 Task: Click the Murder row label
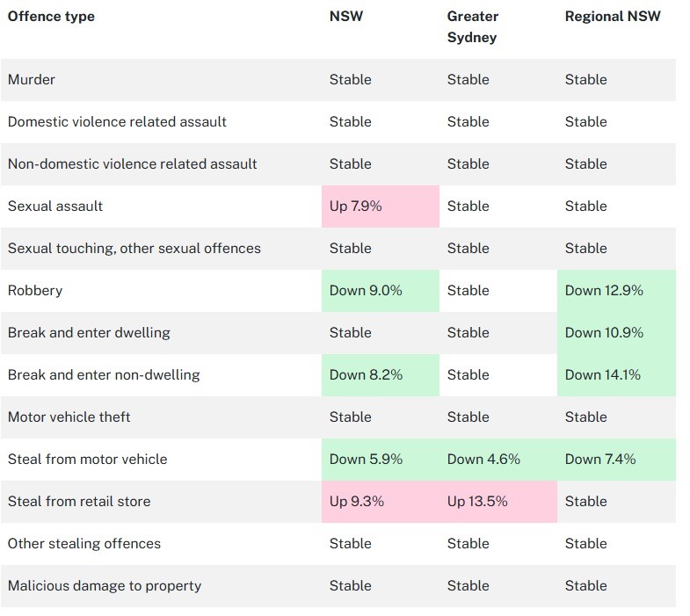32,80
